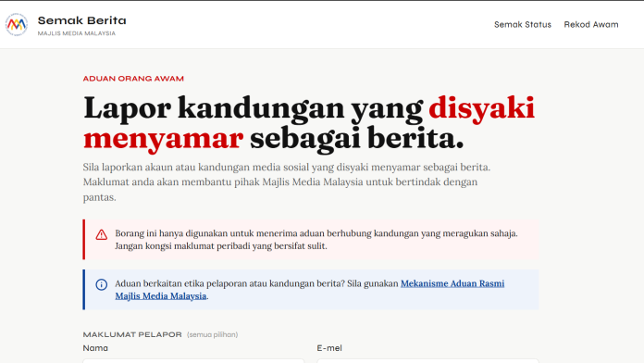Click the E-mel input field
This screenshot has height=363, width=644.
coord(427,361)
